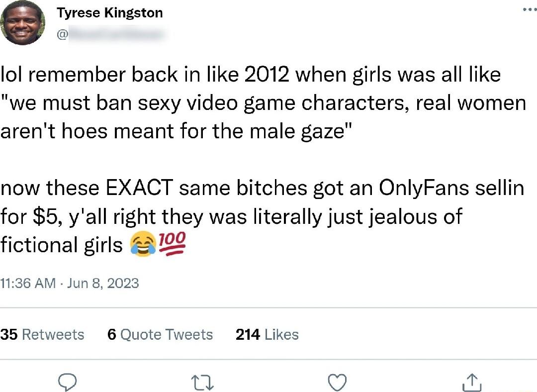The width and height of the screenshot is (537, 392).
Task: Open the 214 Likes link
Action: (267, 335)
